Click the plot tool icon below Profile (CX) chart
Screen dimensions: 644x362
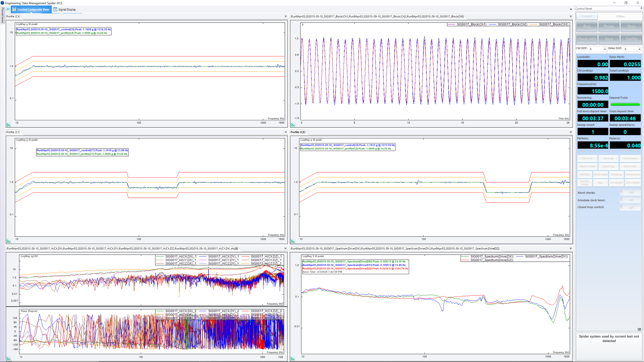[9, 124]
